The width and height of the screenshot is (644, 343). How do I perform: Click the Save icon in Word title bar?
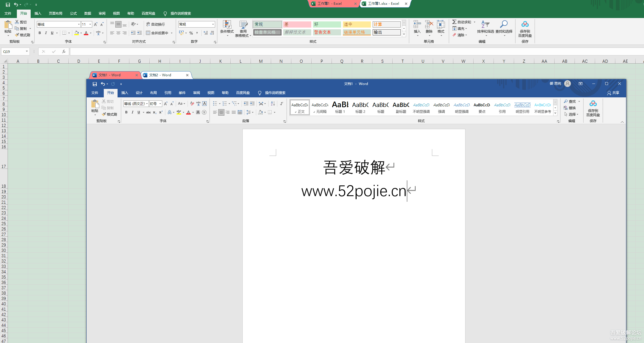[95, 84]
